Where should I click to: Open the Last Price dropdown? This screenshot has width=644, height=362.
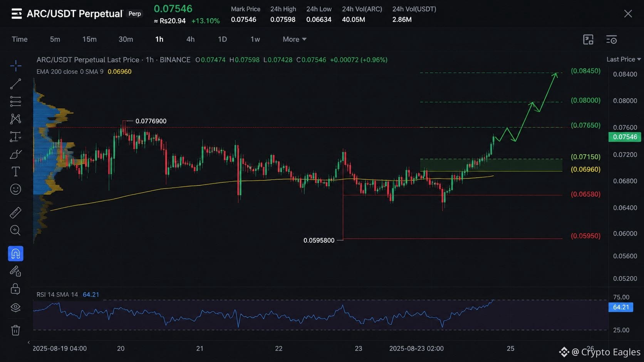click(x=624, y=59)
